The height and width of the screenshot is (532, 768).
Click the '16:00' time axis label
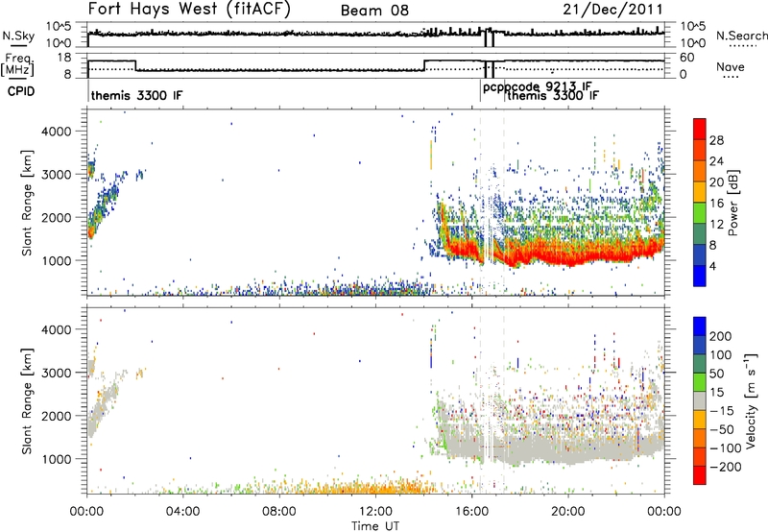click(x=471, y=512)
